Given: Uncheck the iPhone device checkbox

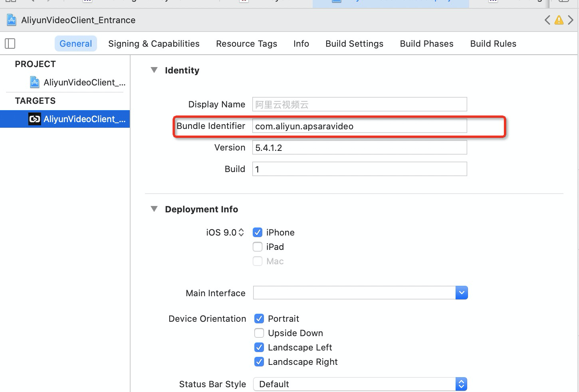Looking at the screenshot, I should point(258,232).
